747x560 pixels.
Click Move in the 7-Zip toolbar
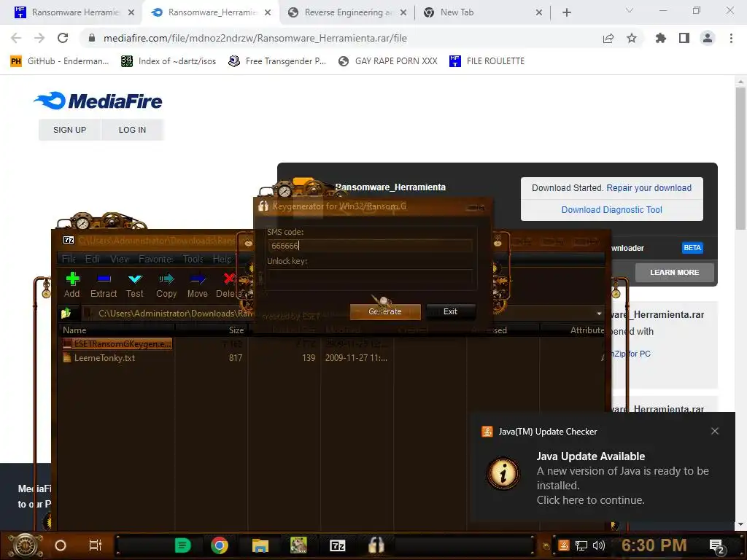[197, 285]
